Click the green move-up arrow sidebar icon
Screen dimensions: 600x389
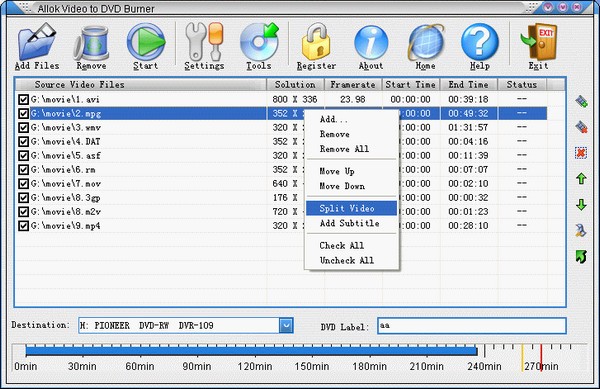click(581, 179)
